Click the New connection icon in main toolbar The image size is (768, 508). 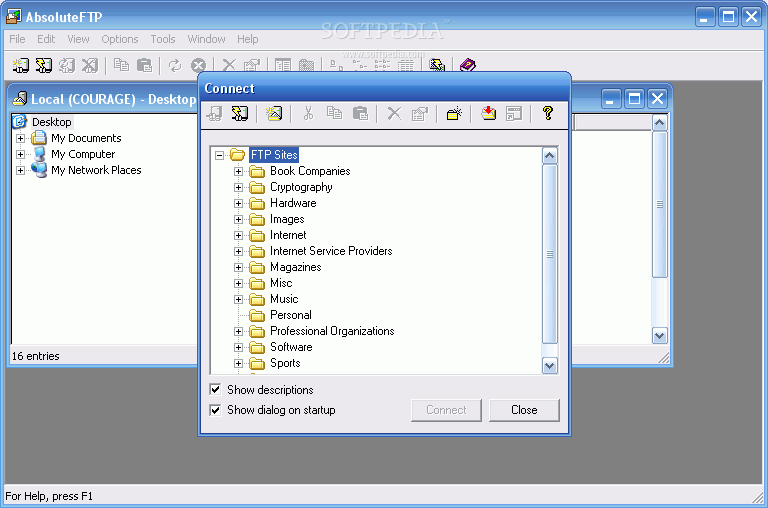21,65
